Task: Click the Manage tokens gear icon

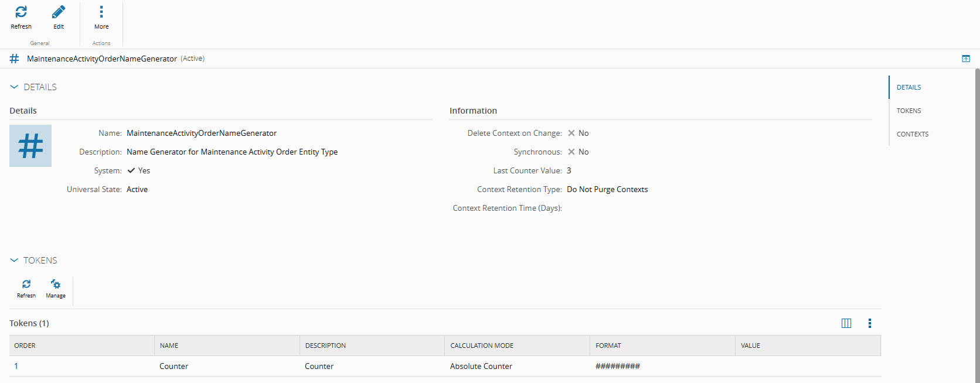Action: [x=56, y=285]
